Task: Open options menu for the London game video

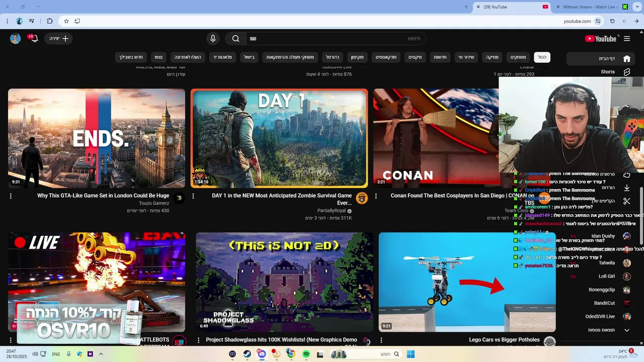Action: tap(11, 196)
